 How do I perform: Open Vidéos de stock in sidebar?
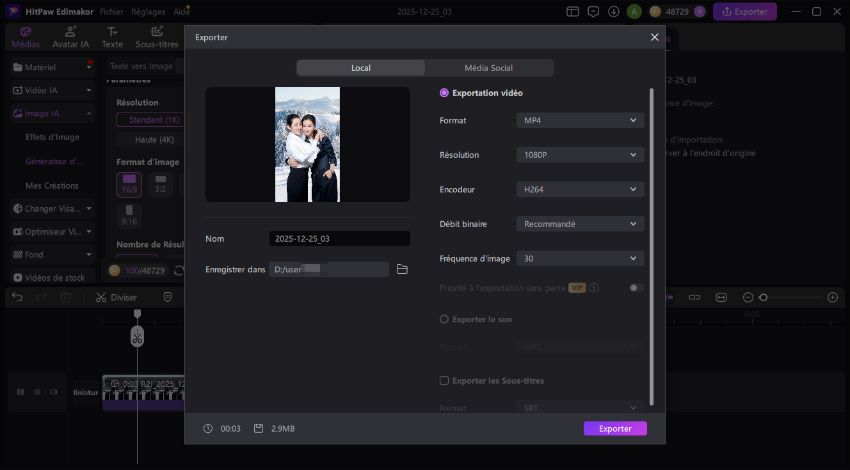52,278
